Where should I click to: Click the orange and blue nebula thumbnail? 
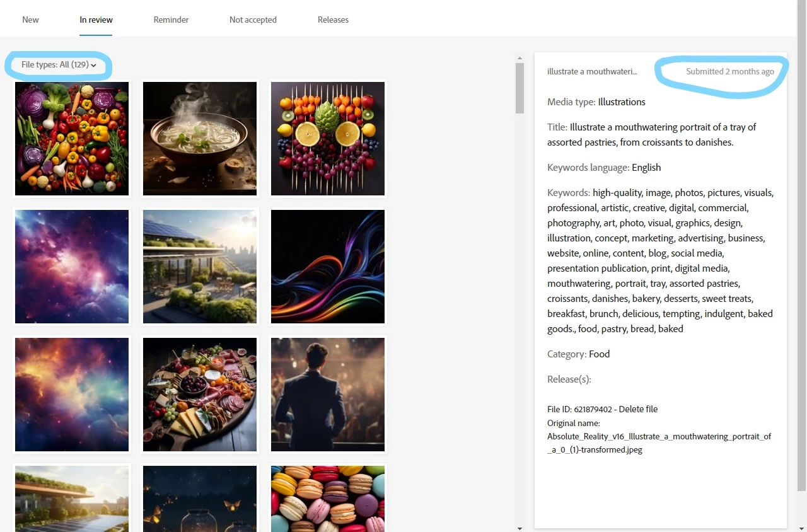(72, 395)
